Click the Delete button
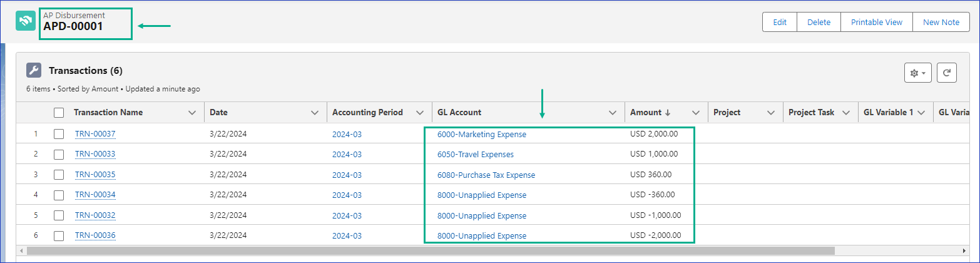 coord(819,22)
